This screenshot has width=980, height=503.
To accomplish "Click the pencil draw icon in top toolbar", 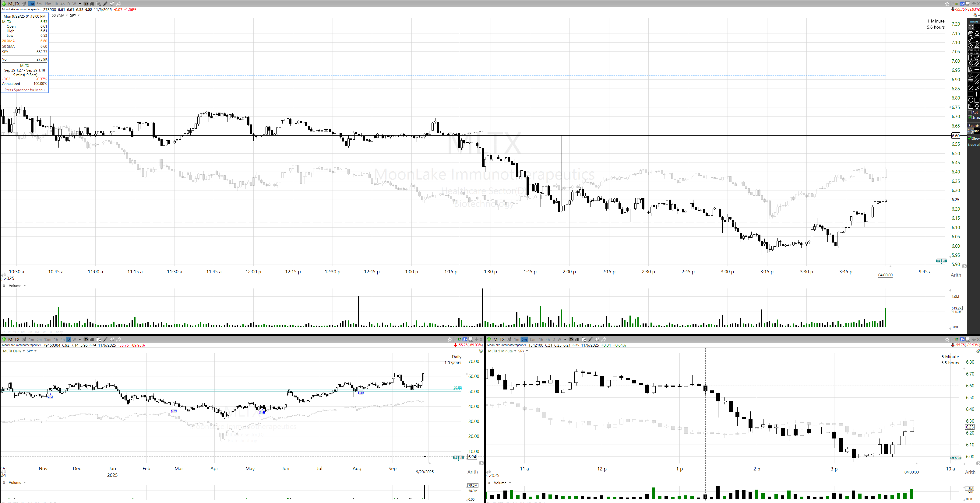I will click(x=105, y=4).
